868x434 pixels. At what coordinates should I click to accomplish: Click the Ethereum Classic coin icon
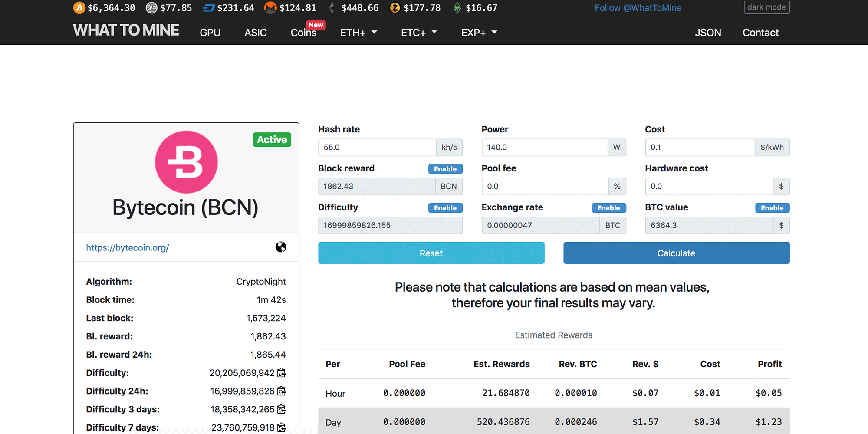coord(457,8)
